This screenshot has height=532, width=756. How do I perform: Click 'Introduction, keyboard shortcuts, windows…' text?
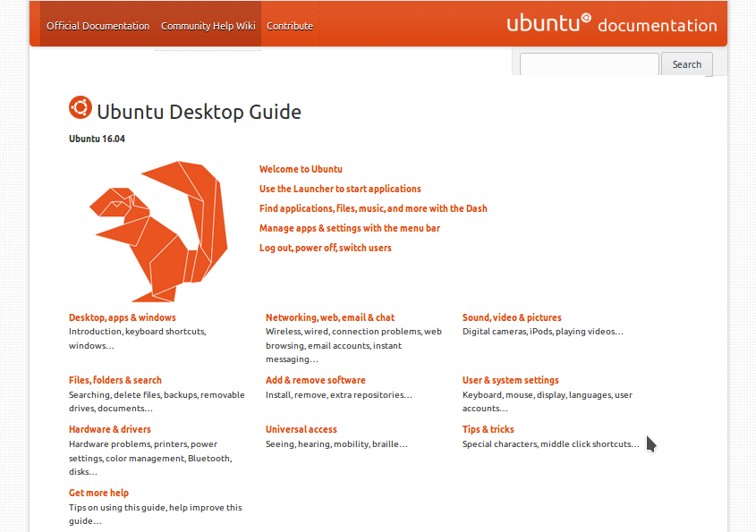click(138, 339)
